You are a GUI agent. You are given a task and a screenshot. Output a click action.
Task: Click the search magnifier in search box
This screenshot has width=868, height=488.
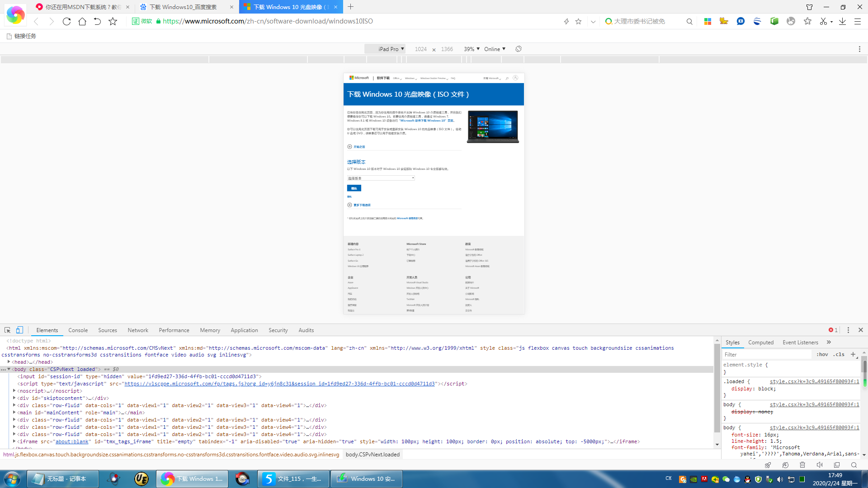click(689, 21)
